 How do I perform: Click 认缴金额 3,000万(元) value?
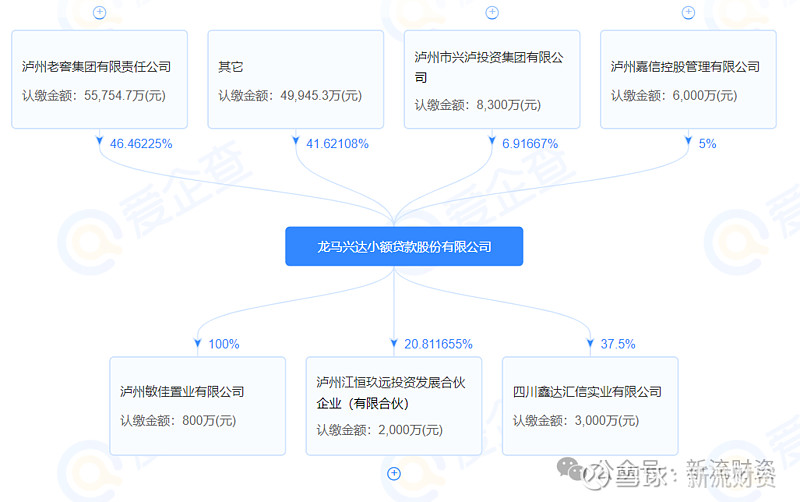pyautogui.click(x=576, y=420)
